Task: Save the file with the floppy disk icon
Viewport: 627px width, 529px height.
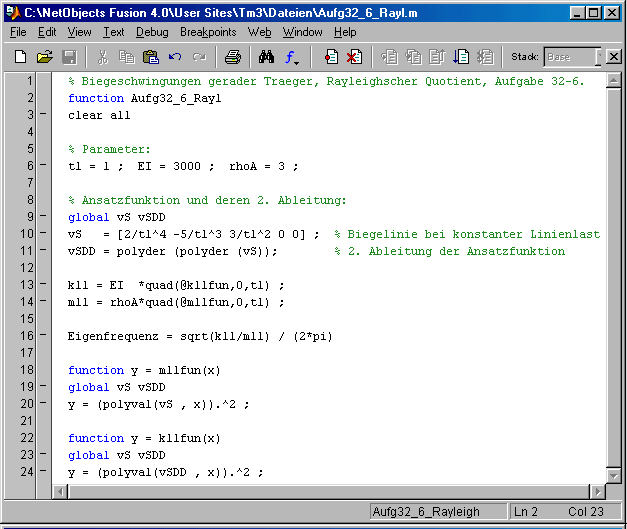Action: [69, 57]
